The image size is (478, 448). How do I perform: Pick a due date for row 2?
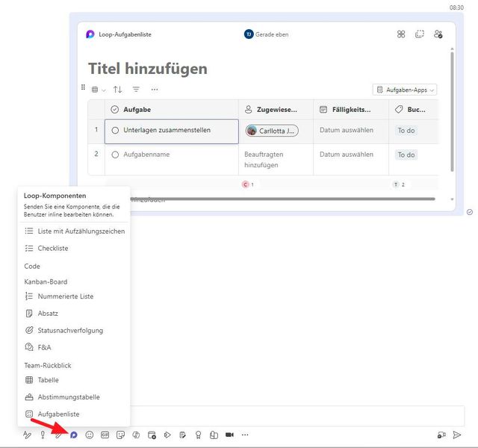(347, 155)
